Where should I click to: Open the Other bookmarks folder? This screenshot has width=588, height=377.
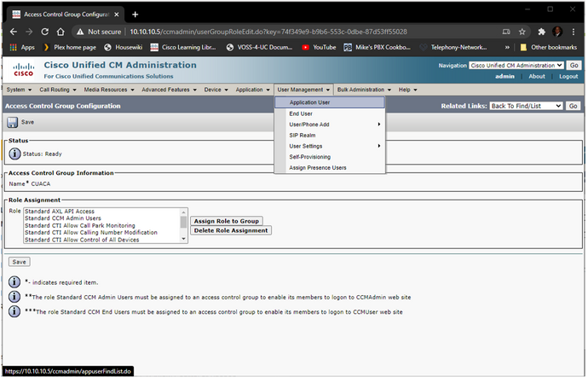click(549, 47)
